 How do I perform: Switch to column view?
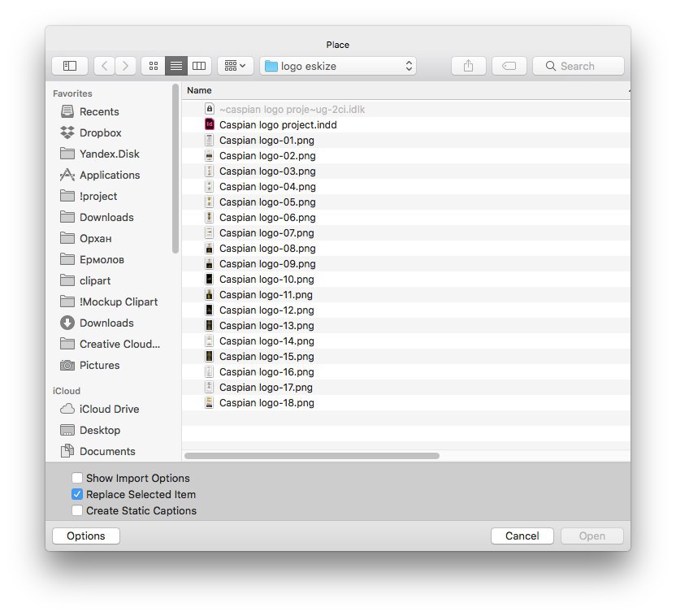(199, 66)
